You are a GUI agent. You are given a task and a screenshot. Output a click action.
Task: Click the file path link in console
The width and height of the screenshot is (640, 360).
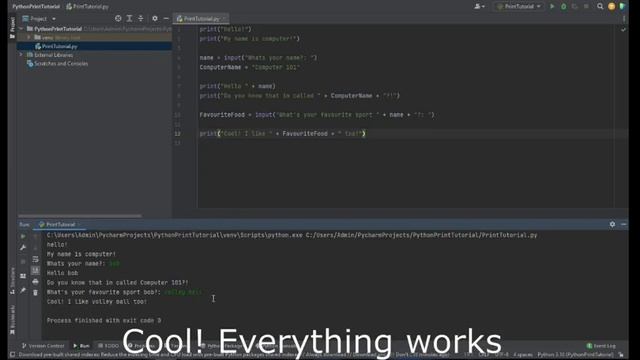tap(421, 235)
